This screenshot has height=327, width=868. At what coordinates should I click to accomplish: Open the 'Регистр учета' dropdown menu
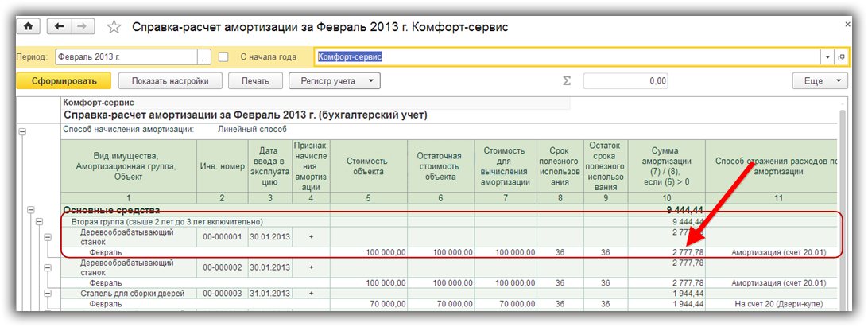[x=335, y=80]
